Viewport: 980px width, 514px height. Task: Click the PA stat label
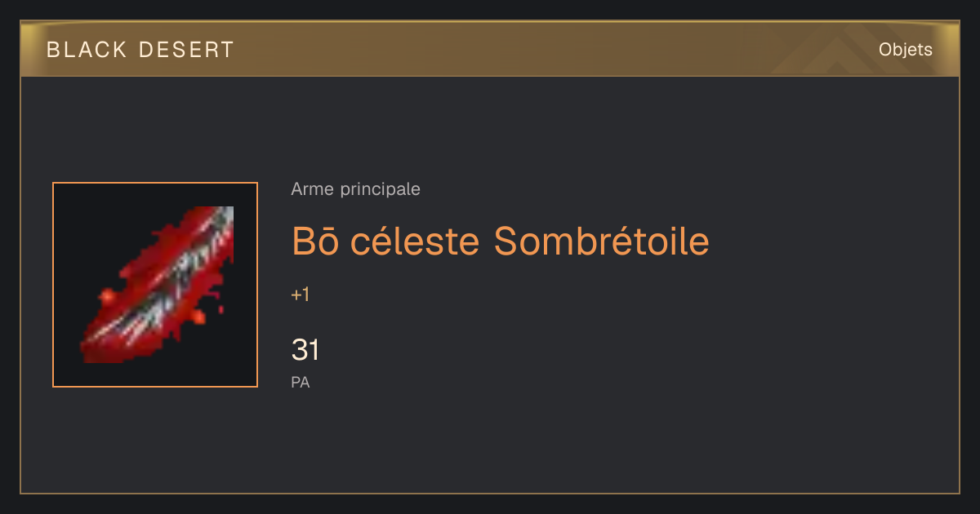coord(301,382)
